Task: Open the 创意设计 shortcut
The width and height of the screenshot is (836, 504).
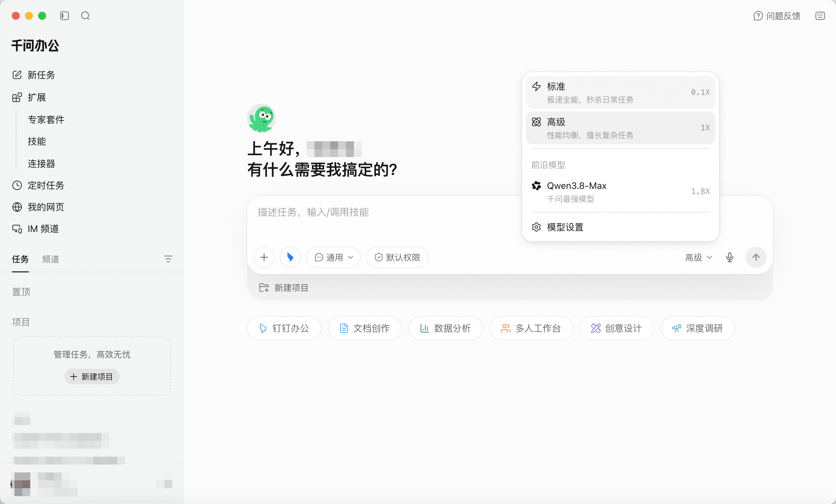Action: click(617, 328)
